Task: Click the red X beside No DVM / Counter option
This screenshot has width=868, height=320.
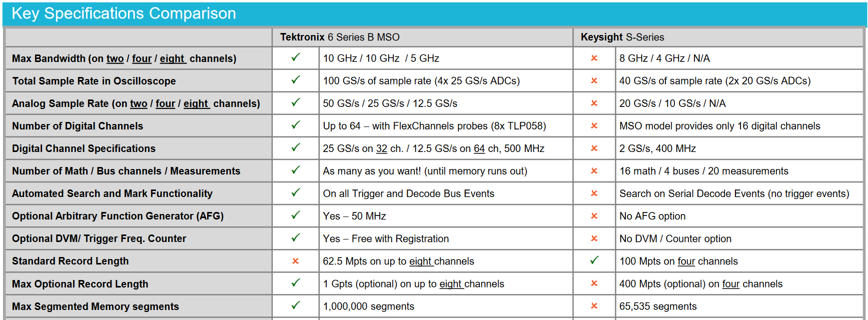Action: click(x=594, y=238)
